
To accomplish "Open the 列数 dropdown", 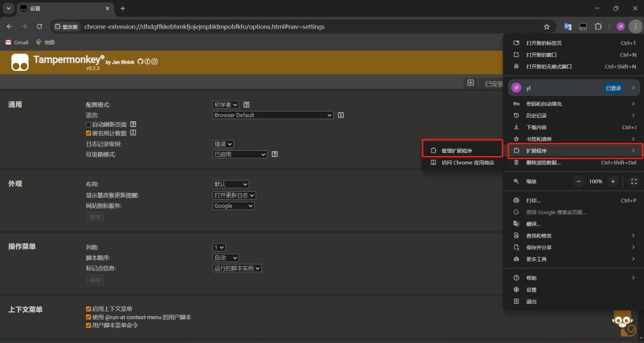I will (x=219, y=247).
